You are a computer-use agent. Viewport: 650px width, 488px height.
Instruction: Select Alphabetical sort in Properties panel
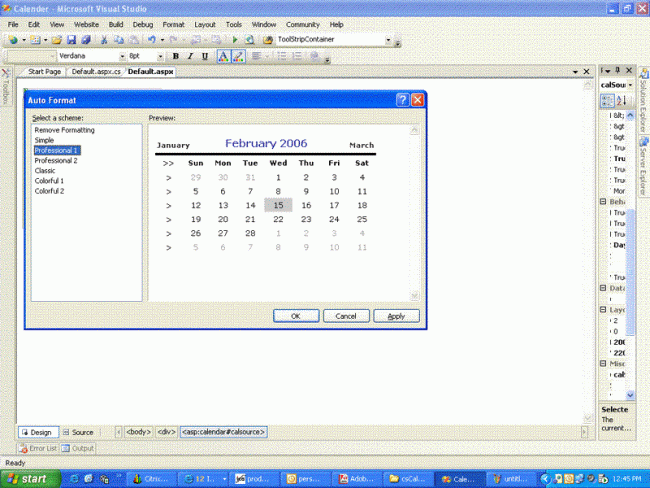(x=621, y=100)
